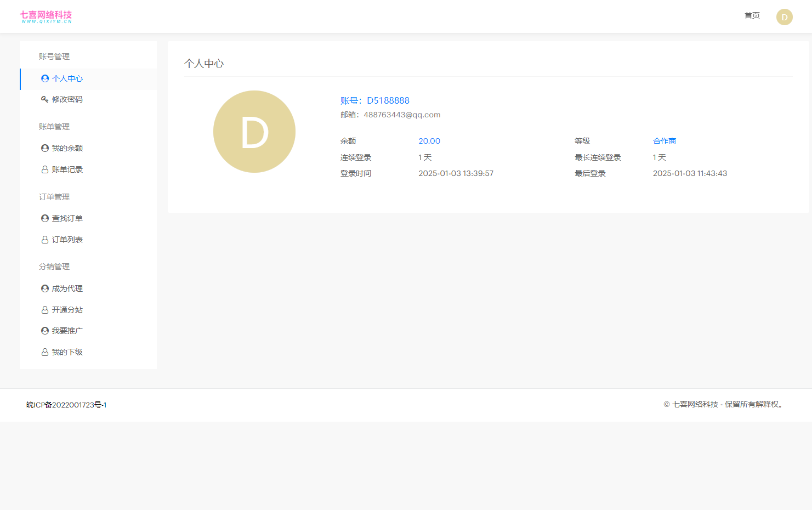Click the 个人中心 sidebar user icon
The width and height of the screenshot is (812, 510).
[x=45, y=78]
